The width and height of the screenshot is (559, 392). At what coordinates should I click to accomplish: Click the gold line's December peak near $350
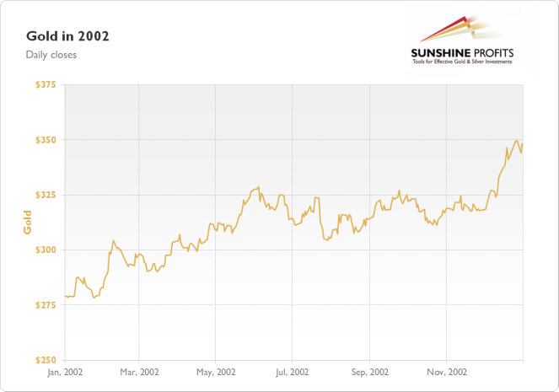(517, 141)
